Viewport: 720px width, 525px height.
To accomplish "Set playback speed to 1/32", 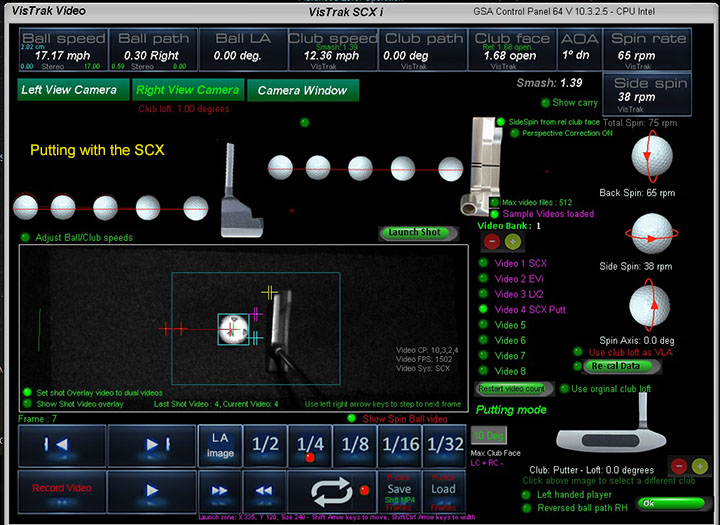I will (x=444, y=445).
